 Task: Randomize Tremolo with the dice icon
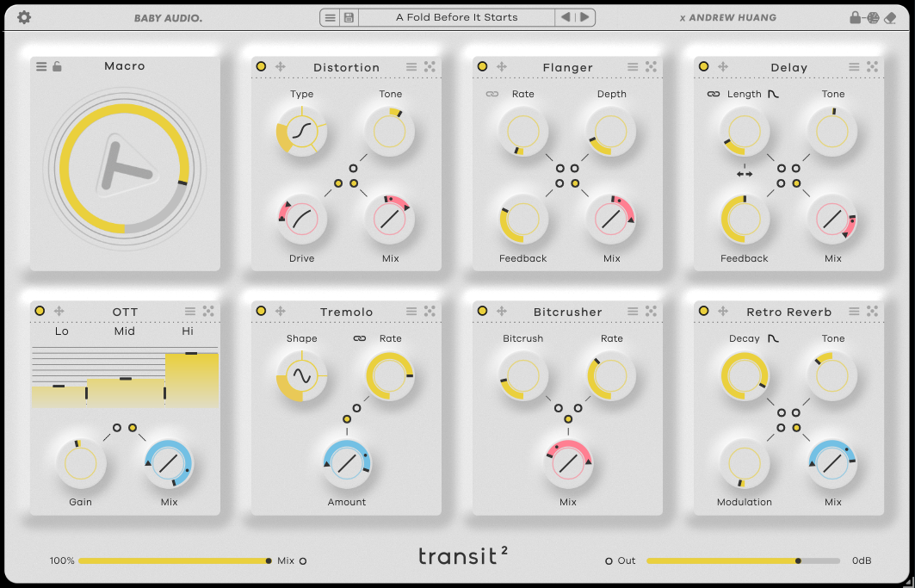click(x=430, y=312)
